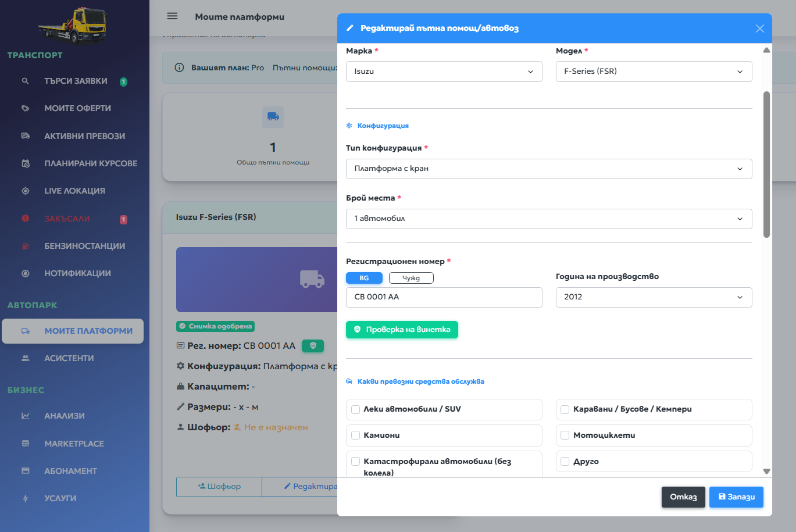
Task: Open Година на производство dropdown
Action: [x=654, y=297]
